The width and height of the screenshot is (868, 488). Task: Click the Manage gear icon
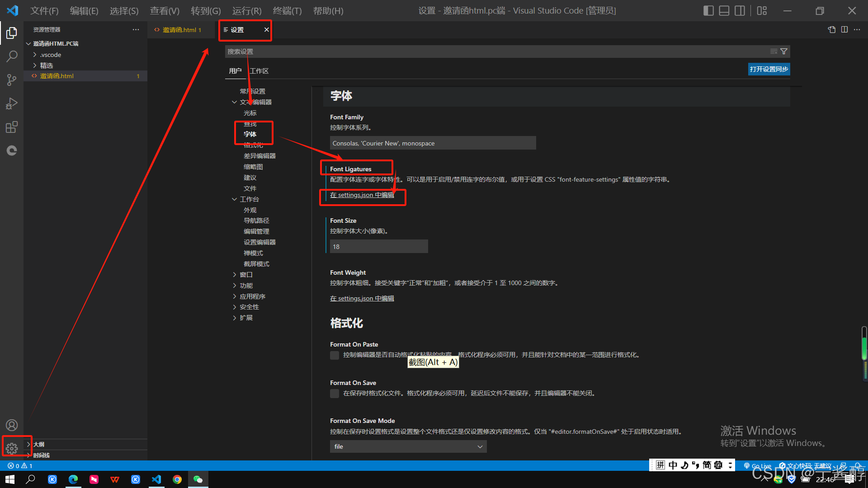(12, 448)
